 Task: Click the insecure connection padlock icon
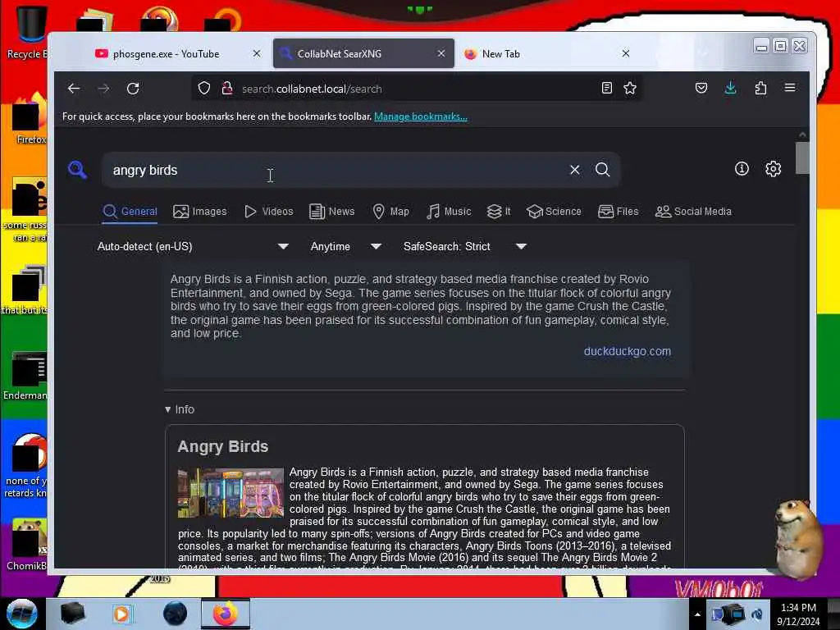pos(227,89)
